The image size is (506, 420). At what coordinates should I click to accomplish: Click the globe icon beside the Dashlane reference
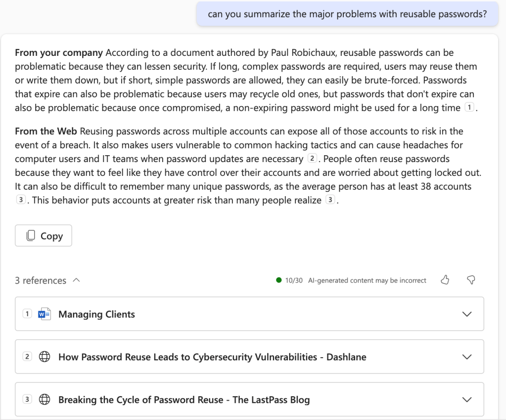click(45, 357)
